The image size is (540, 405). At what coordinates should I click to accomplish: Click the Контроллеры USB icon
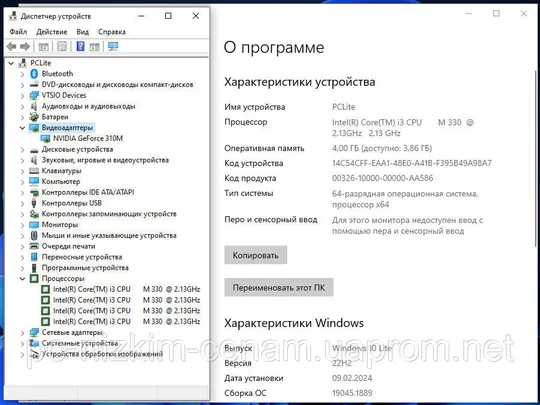(34, 203)
